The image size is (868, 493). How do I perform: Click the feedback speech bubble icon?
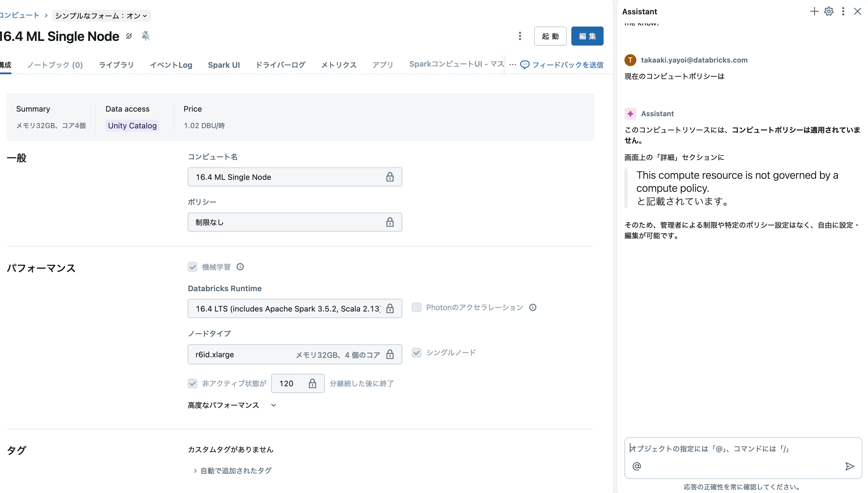point(524,65)
